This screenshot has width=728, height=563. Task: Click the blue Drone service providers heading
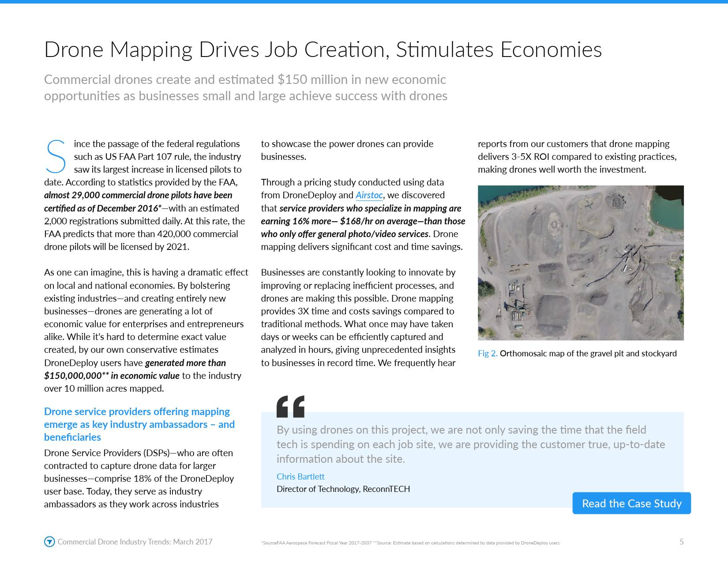139,424
